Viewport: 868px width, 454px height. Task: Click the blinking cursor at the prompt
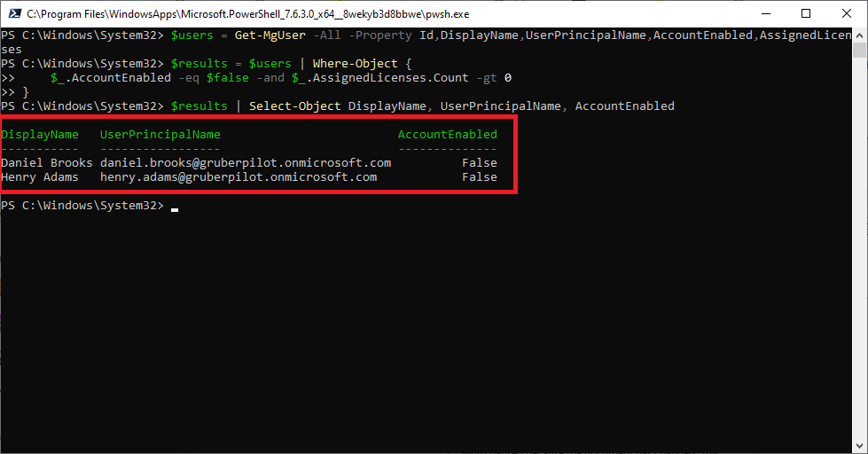tap(175, 210)
